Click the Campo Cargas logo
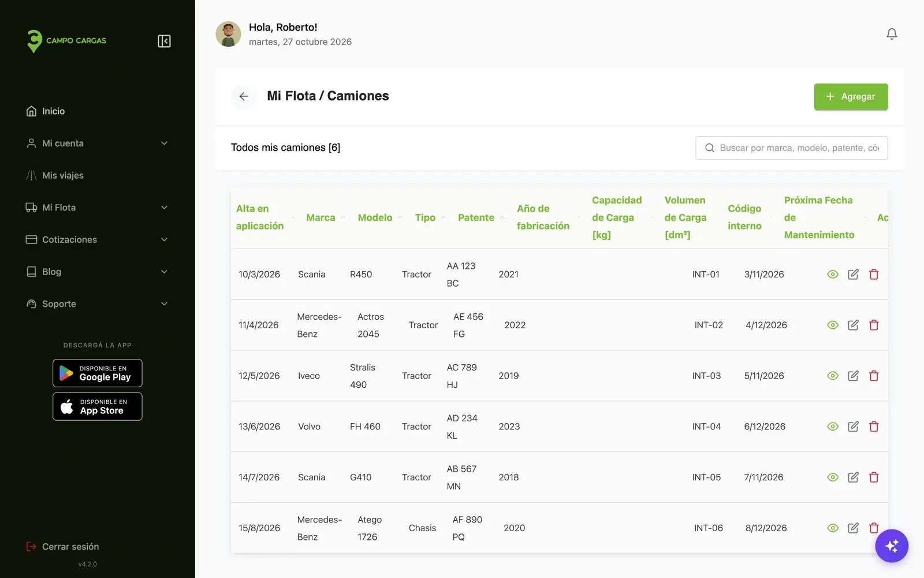 66,41
